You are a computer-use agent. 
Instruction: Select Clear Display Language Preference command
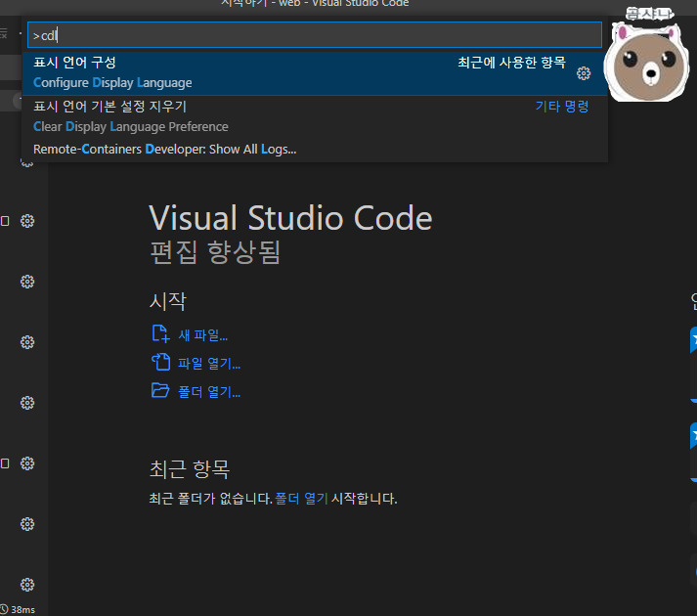314,117
